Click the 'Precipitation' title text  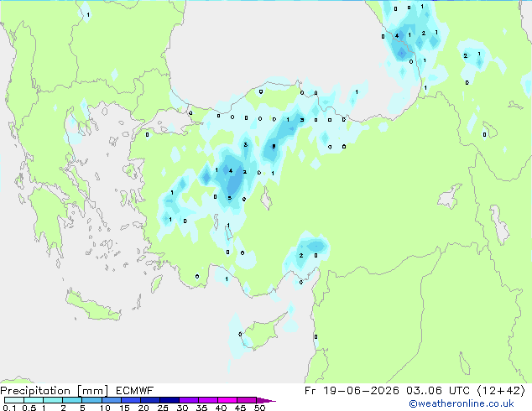pyautogui.click(x=35, y=391)
